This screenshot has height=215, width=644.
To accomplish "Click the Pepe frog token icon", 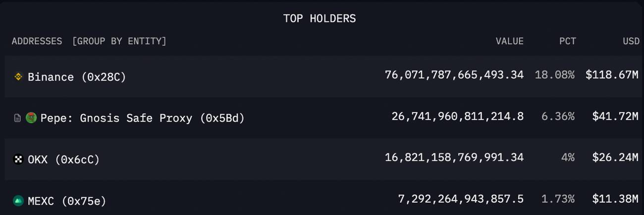I will point(31,118).
